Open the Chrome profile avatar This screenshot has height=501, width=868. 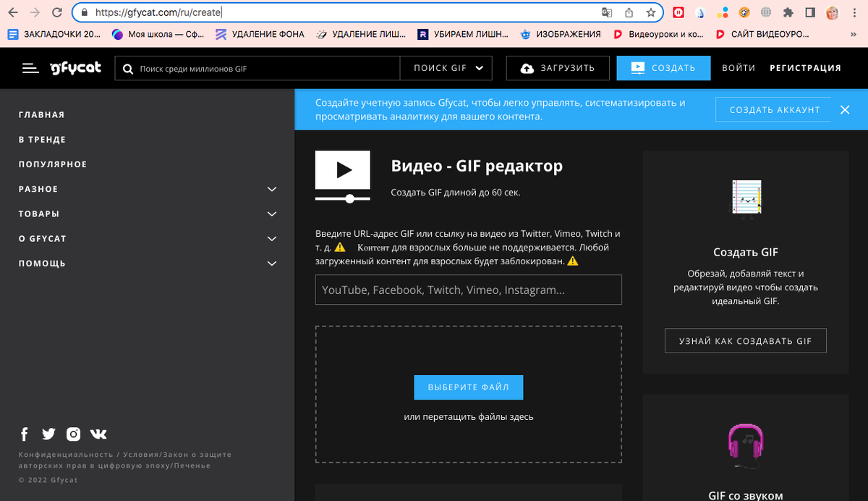coord(833,12)
